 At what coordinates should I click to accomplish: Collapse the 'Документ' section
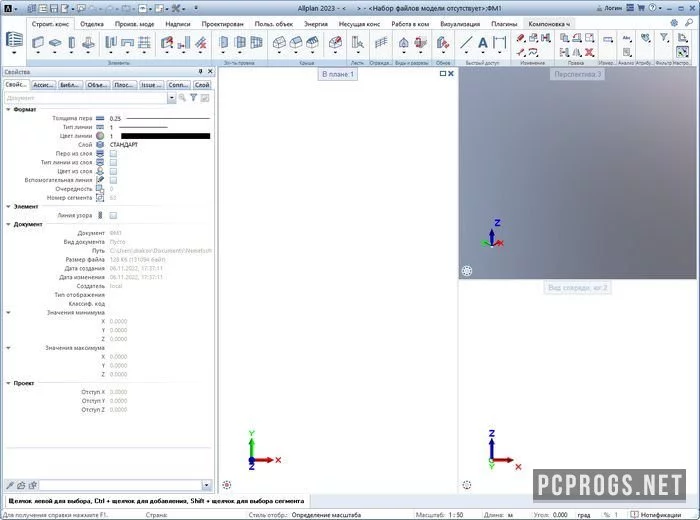coord(8,225)
